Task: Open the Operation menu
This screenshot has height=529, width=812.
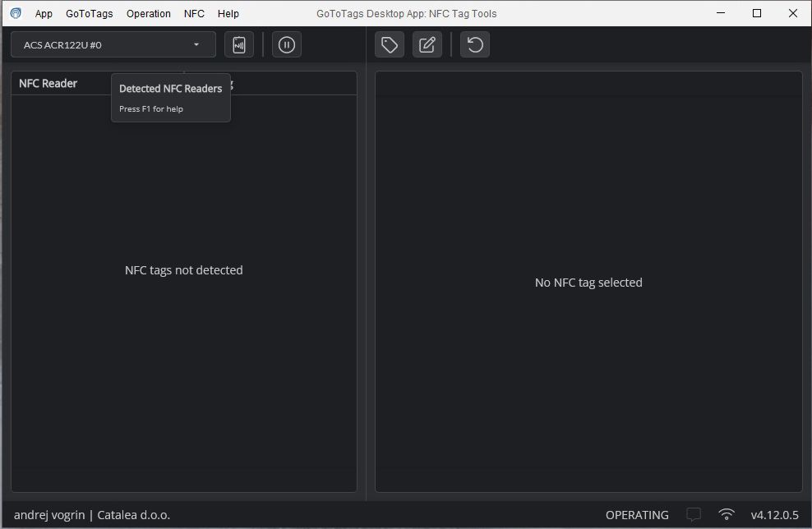Action: 149,14
